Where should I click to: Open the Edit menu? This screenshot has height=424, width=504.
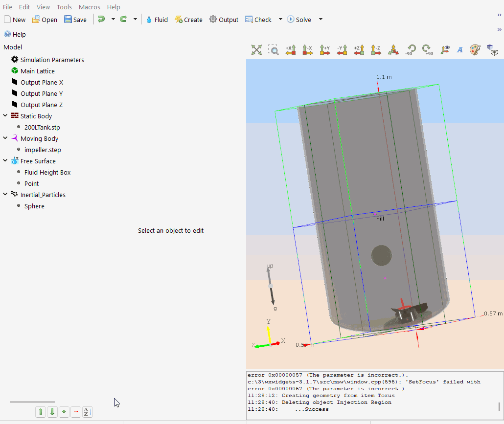click(x=24, y=7)
